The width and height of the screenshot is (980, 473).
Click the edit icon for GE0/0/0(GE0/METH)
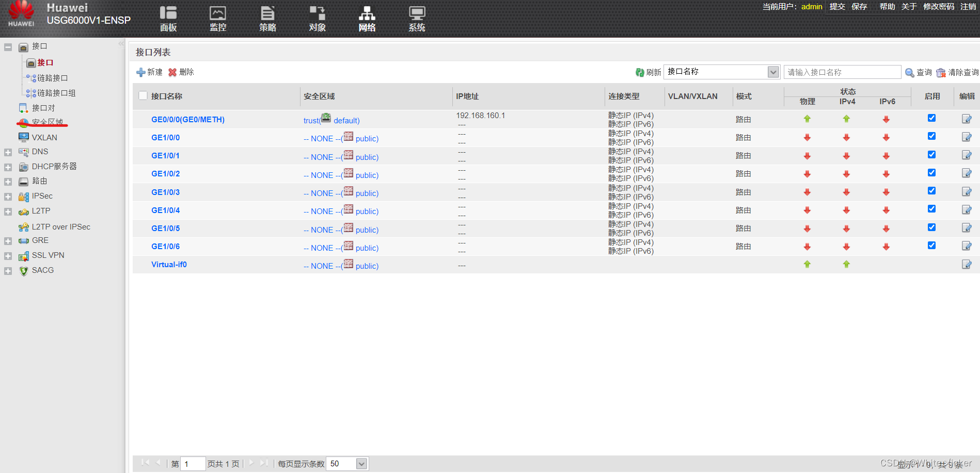coord(967,119)
